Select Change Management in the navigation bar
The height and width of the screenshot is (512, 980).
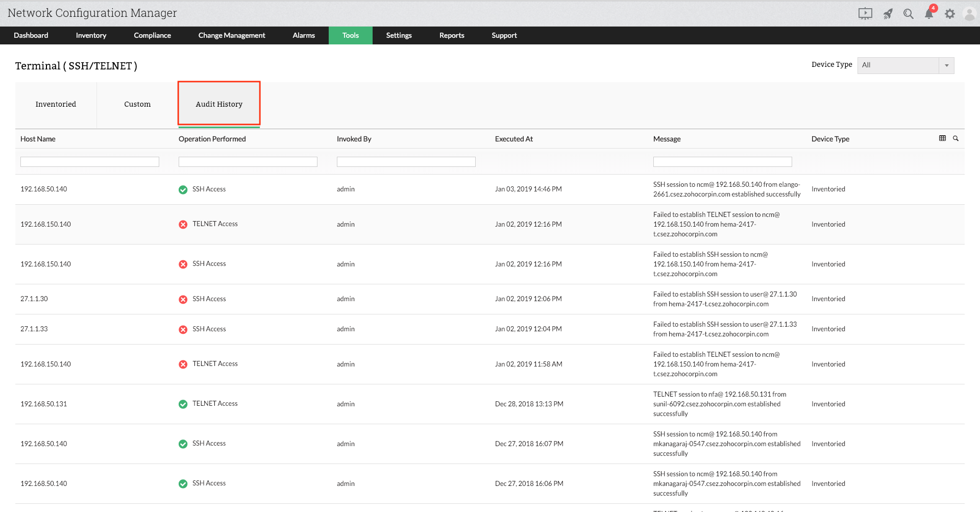click(232, 35)
